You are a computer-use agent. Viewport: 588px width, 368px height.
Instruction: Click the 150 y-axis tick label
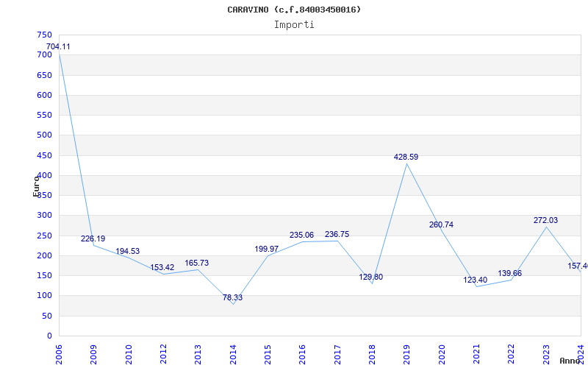(44, 275)
